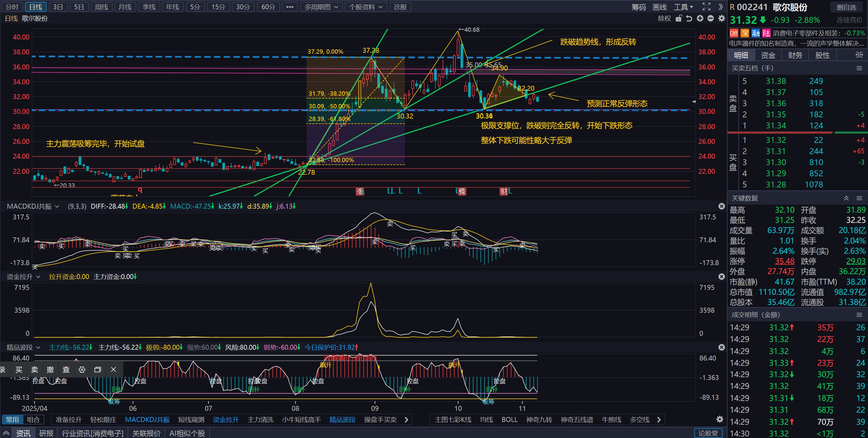Open the 工具 dropdown menu
This screenshot has height=438, width=868.
click(x=683, y=7)
